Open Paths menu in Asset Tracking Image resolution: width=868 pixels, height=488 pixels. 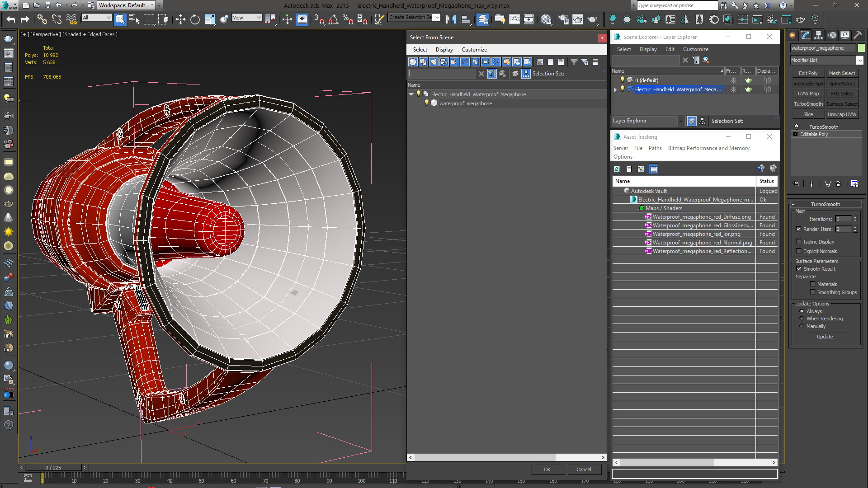tap(655, 148)
